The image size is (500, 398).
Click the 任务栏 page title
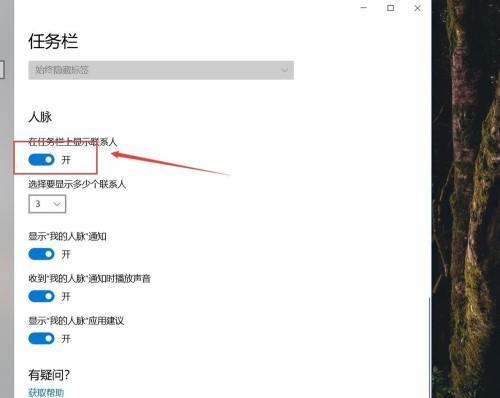pos(53,42)
